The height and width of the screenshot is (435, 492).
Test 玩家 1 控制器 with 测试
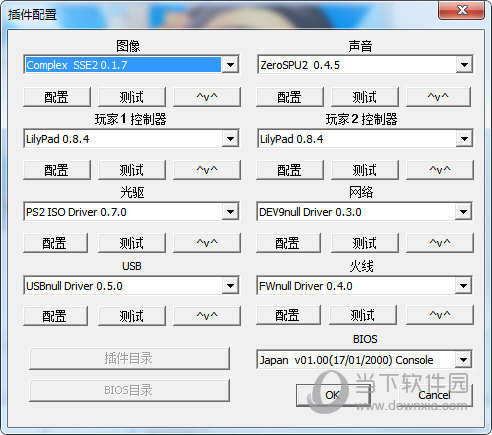(x=132, y=170)
